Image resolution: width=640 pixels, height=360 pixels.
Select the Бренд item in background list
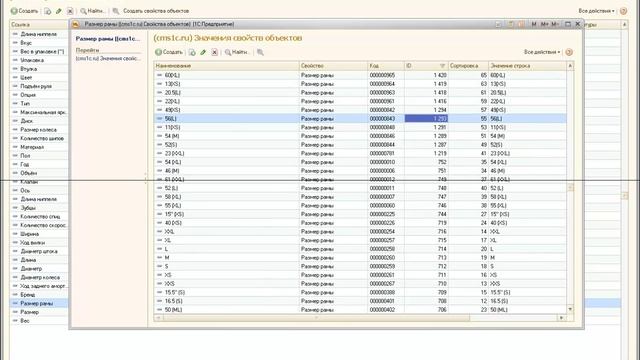coord(39,295)
